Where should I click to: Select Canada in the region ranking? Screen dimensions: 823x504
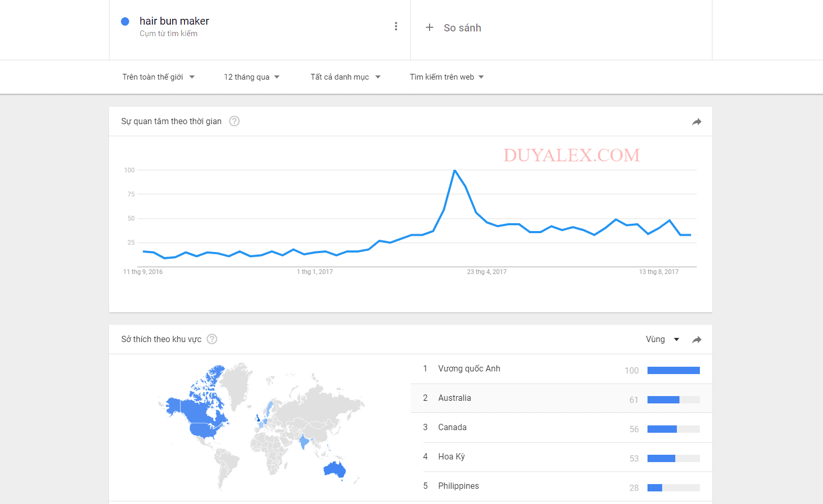tap(562, 428)
